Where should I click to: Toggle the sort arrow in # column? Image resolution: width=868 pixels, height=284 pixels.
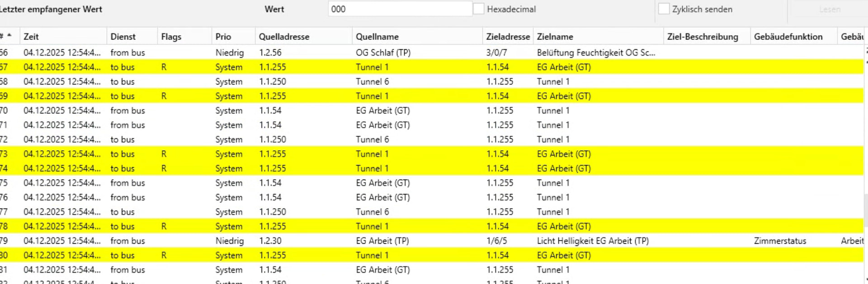[x=9, y=36]
